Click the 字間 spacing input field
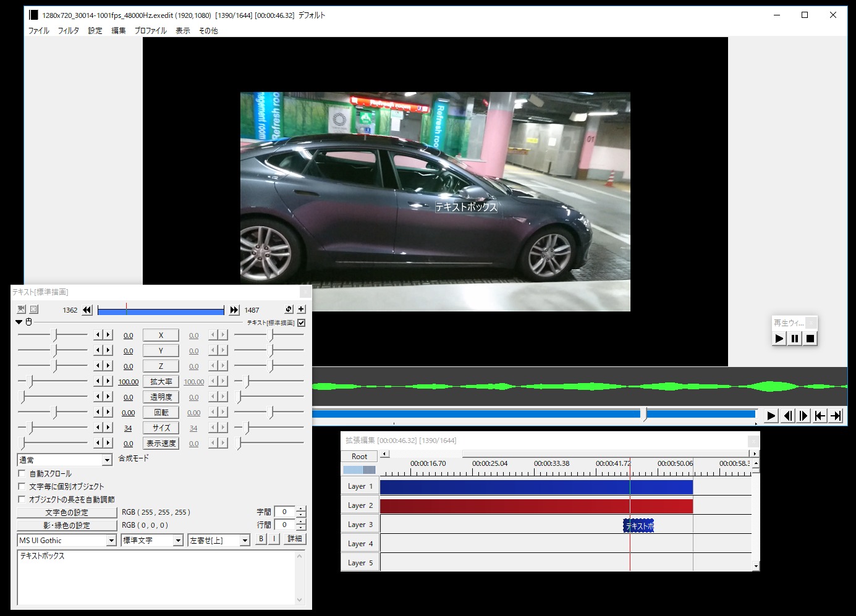 click(x=285, y=512)
